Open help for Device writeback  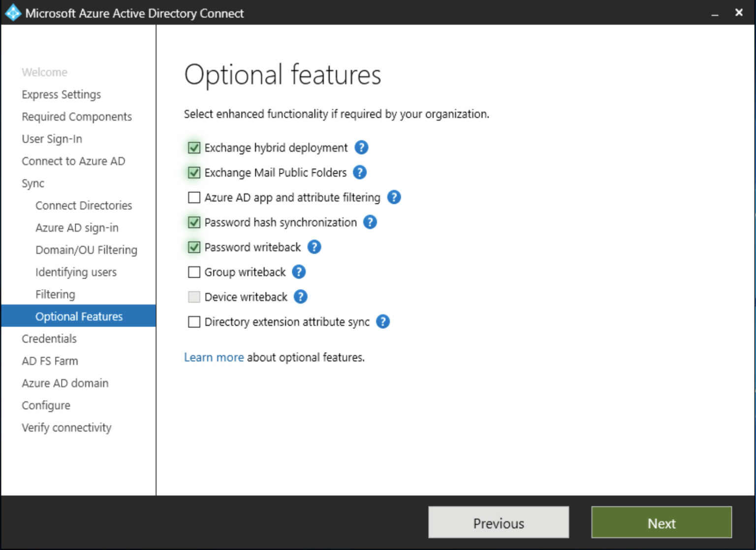coord(300,296)
